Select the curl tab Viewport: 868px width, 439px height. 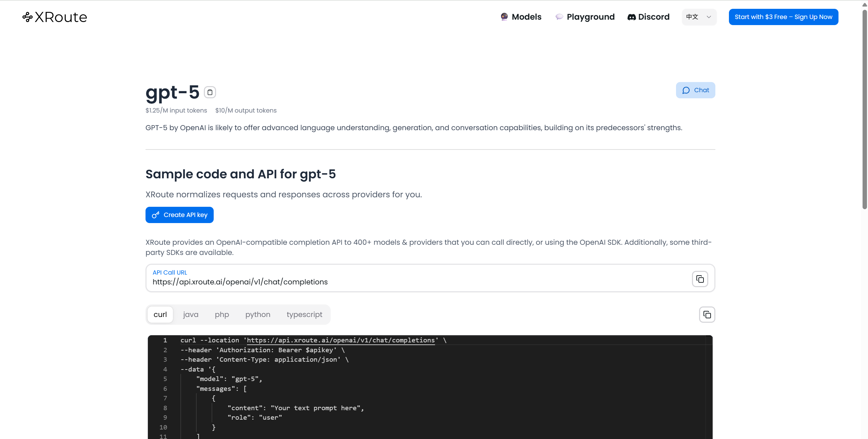pos(160,315)
